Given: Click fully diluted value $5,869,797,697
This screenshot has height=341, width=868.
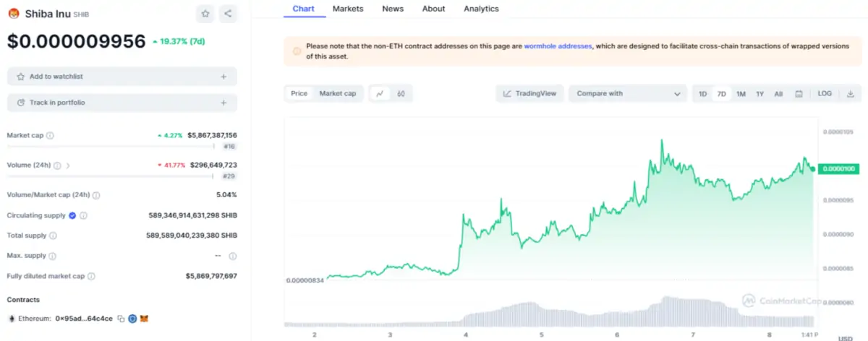Looking at the screenshot, I should coord(211,276).
